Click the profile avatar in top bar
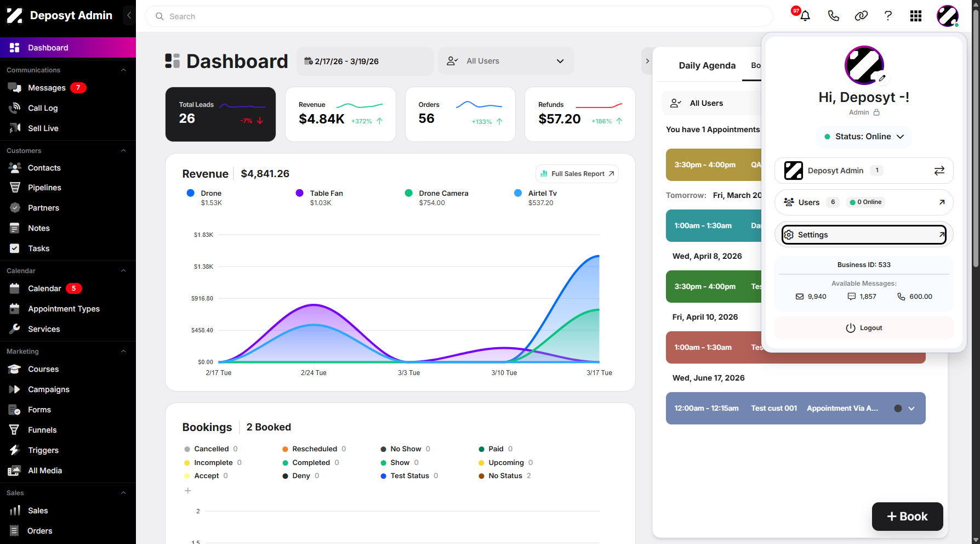Screen dimensions: 980x544 point(948,16)
